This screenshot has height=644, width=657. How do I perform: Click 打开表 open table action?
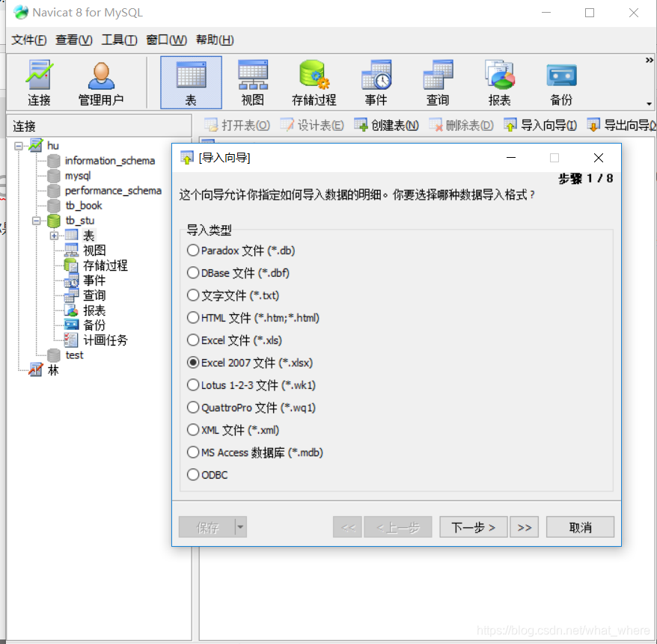(237, 125)
